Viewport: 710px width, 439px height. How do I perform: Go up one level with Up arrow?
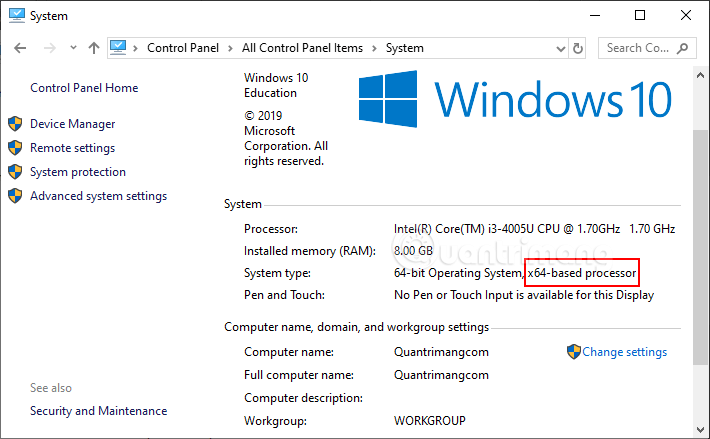pyautogui.click(x=93, y=48)
